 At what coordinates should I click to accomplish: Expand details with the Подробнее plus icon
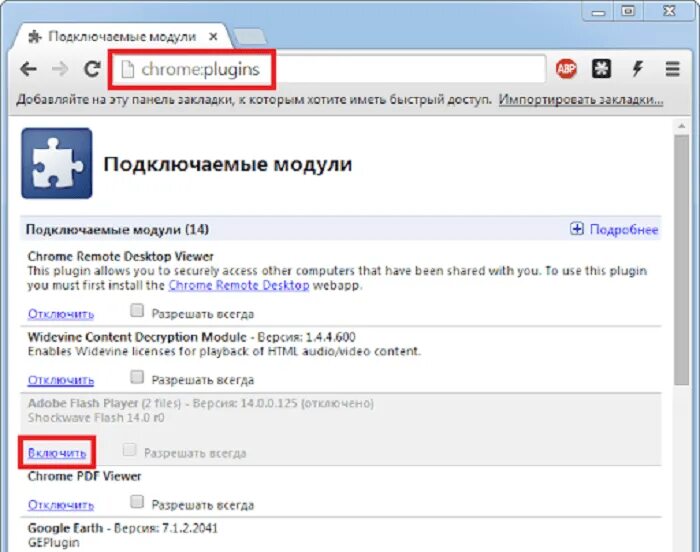click(x=577, y=229)
